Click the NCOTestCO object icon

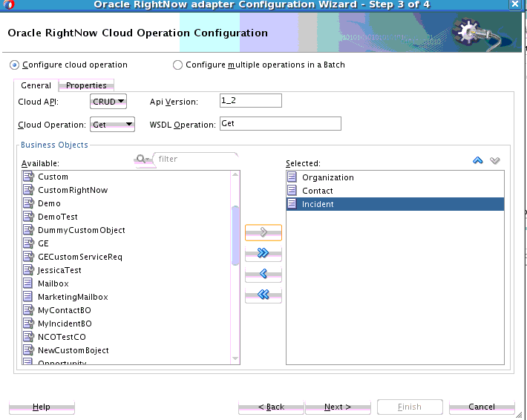(28, 337)
